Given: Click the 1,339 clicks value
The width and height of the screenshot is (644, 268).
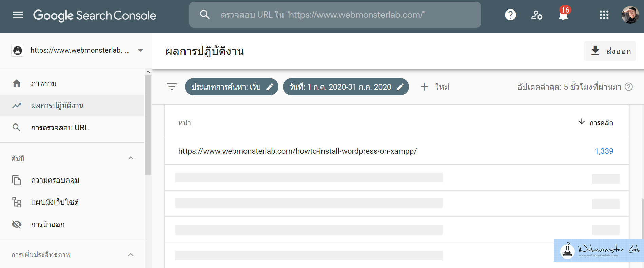Looking at the screenshot, I should tap(604, 151).
